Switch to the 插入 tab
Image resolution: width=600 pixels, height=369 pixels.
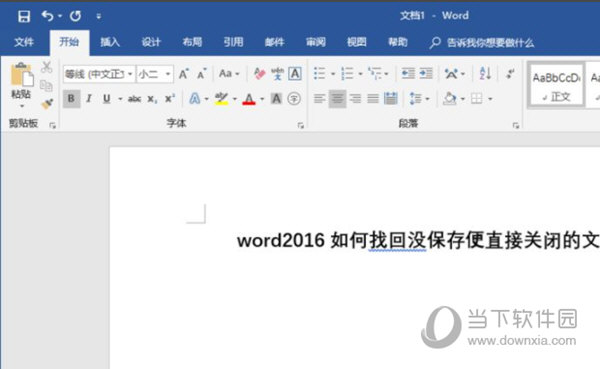110,42
